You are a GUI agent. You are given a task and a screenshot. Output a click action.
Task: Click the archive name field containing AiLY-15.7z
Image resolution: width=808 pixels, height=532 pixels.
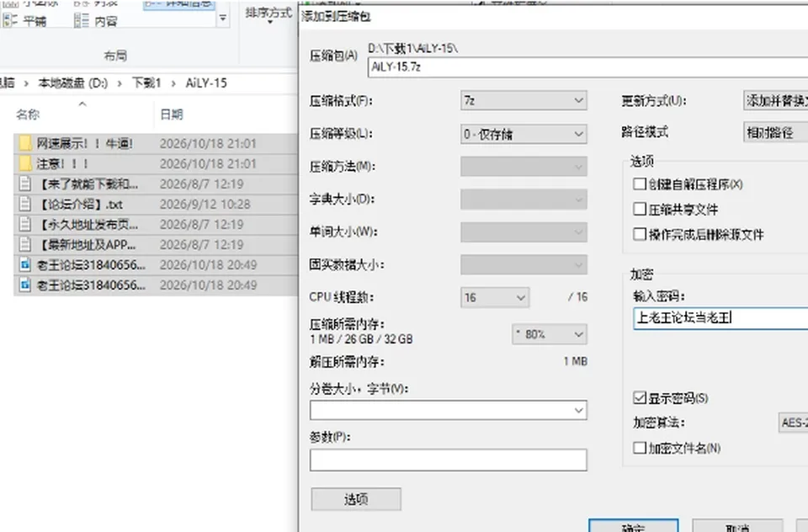click(588, 67)
